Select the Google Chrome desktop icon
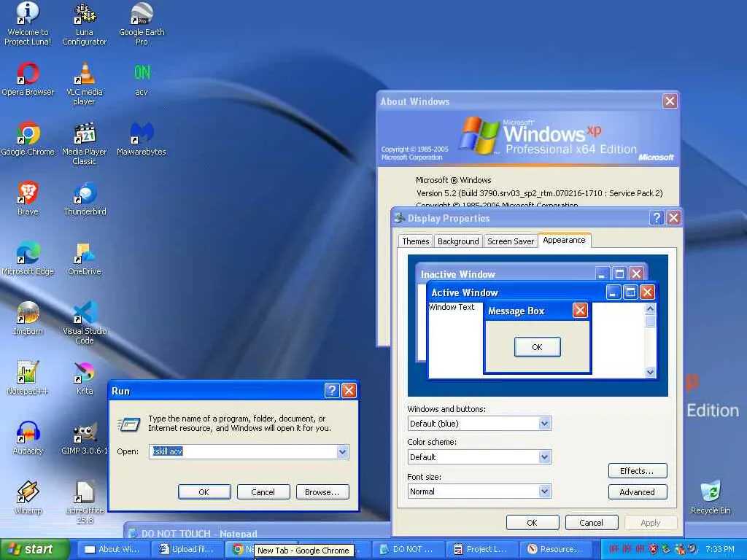 [x=28, y=139]
